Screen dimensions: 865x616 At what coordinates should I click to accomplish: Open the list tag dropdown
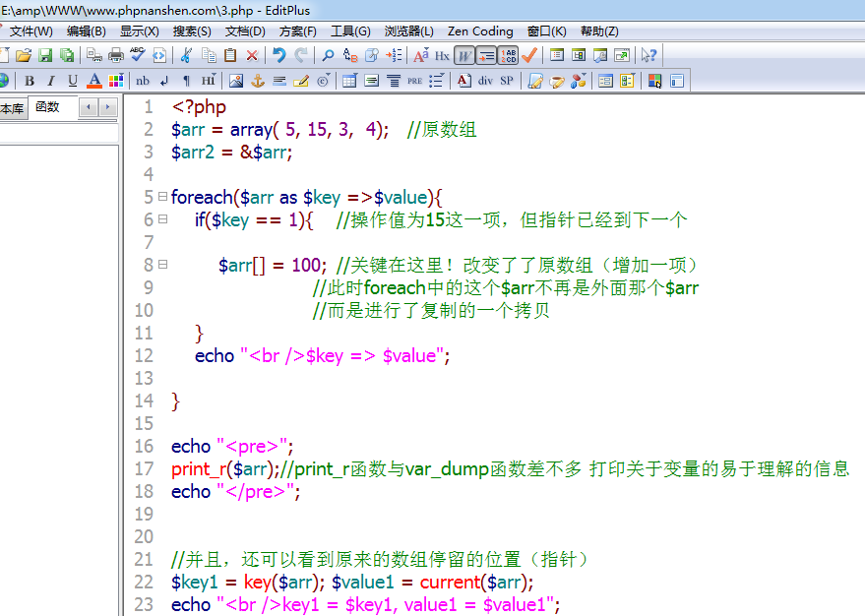(x=436, y=81)
